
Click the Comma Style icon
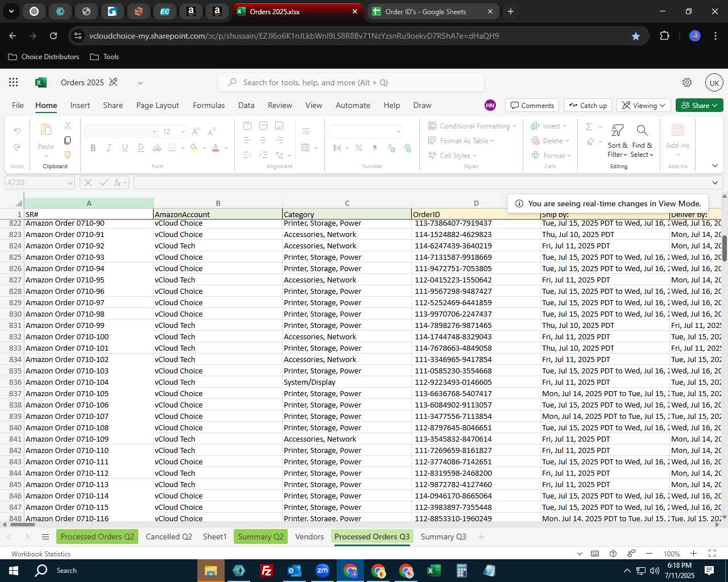[374, 148]
